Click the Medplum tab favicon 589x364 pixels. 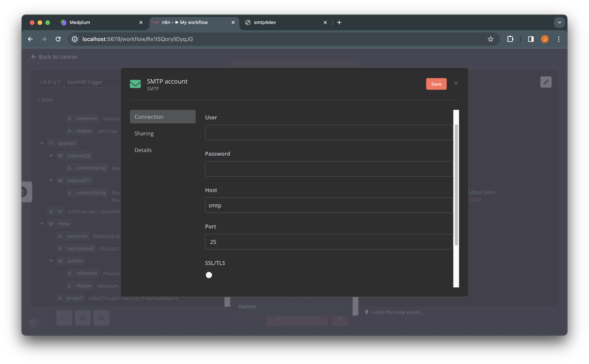click(x=63, y=22)
